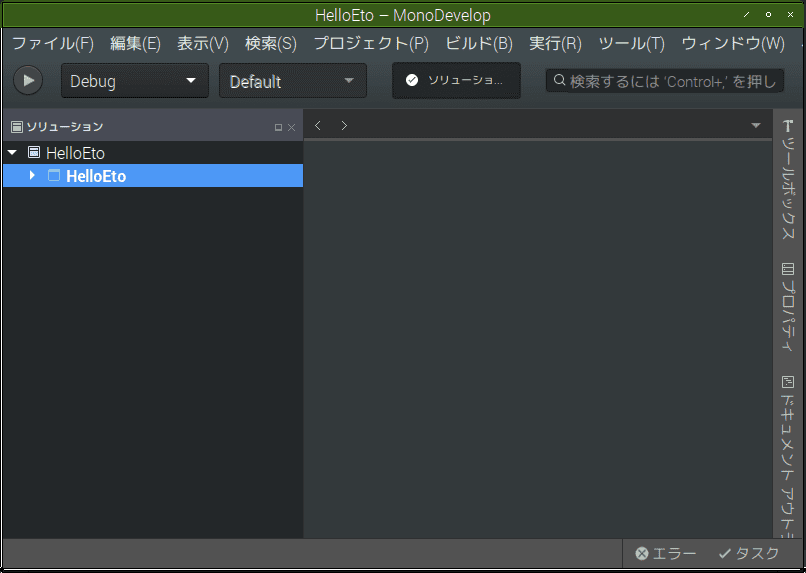This screenshot has width=806, height=573.
Task: Click the solution status check icon
Action: (x=412, y=80)
